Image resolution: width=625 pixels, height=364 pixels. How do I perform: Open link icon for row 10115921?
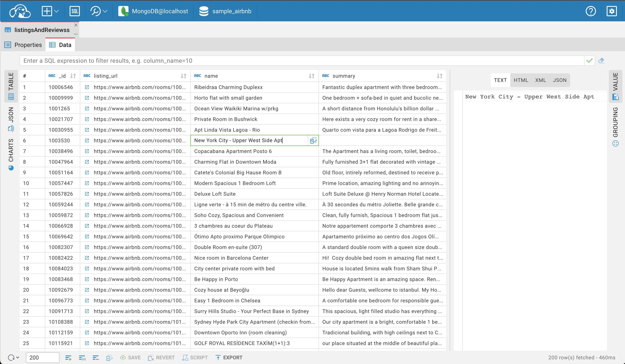point(87,343)
